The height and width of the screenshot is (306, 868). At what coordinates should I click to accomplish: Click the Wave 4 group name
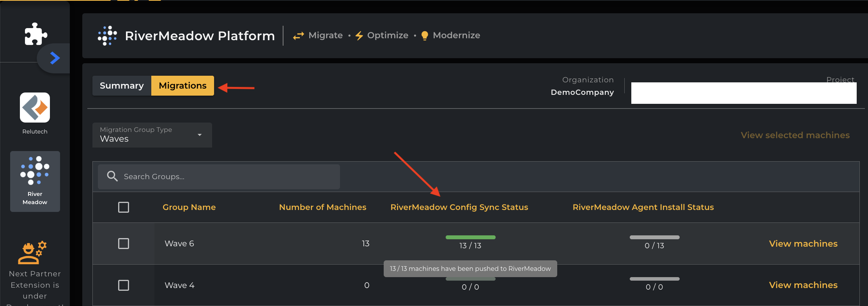pos(179,285)
